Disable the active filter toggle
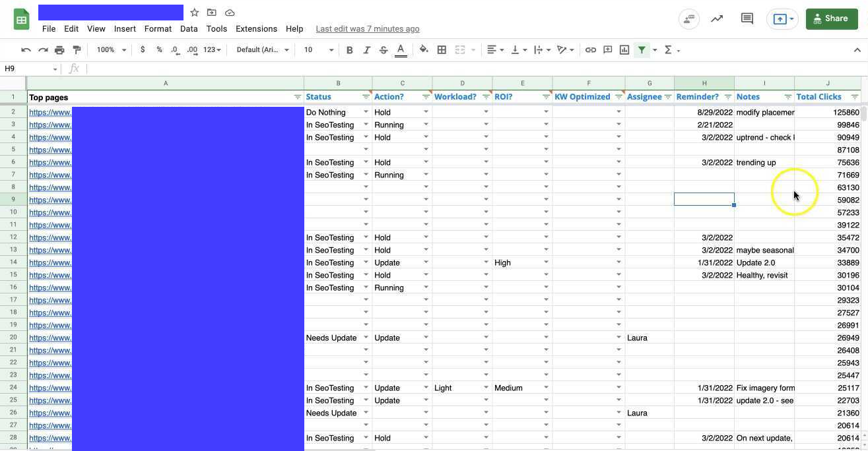Image resolution: width=868 pixels, height=451 pixels. click(641, 49)
